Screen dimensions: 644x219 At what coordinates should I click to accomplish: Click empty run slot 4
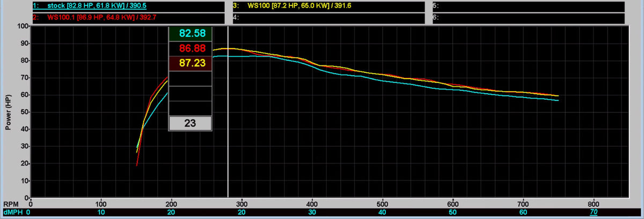(x=328, y=18)
